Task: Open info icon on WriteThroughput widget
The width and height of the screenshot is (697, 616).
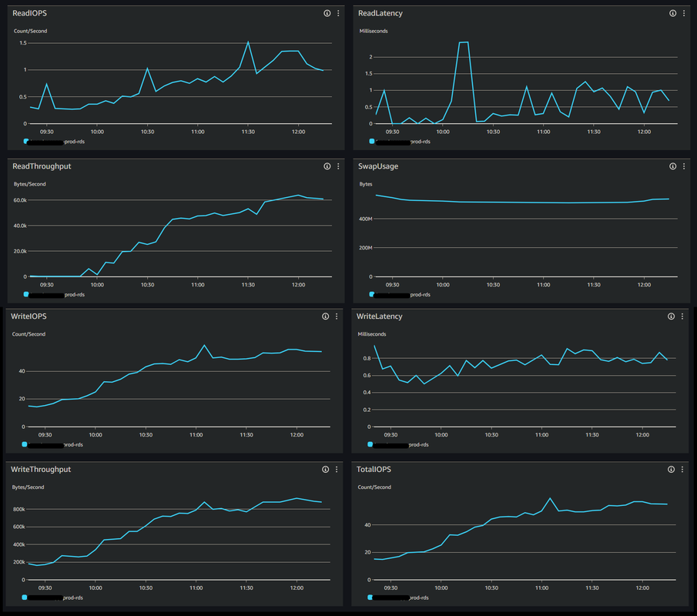Action: click(x=325, y=470)
